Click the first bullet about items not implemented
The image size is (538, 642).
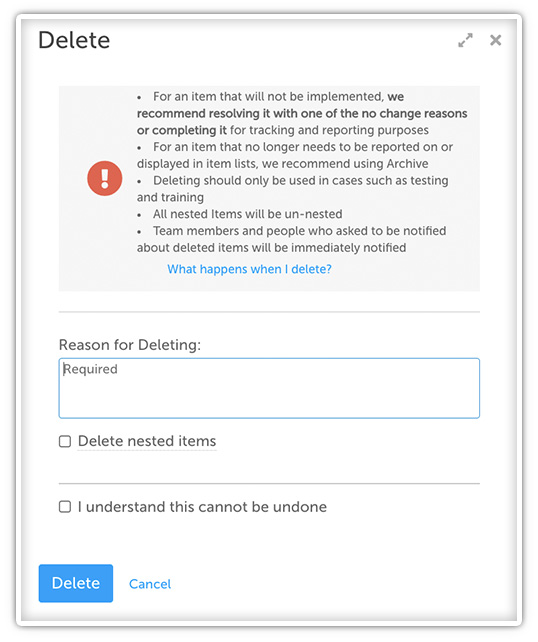(x=302, y=113)
